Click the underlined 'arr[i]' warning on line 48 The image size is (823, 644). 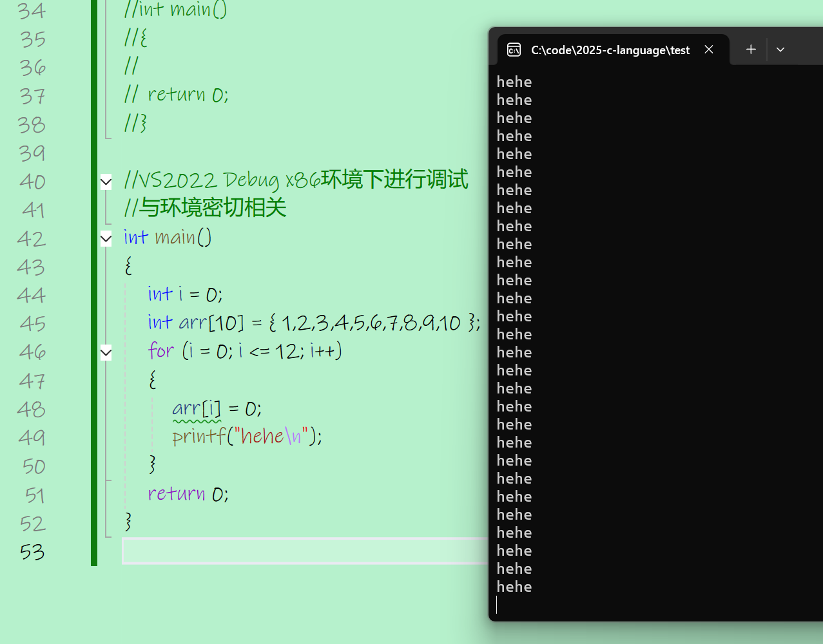click(197, 408)
